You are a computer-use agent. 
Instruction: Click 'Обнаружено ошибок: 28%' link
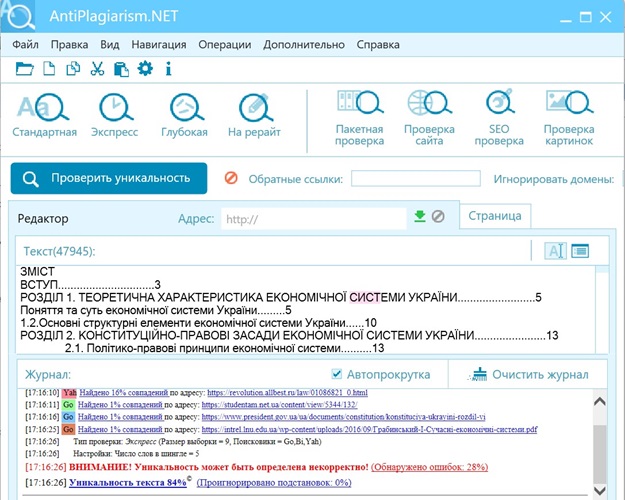(x=429, y=467)
